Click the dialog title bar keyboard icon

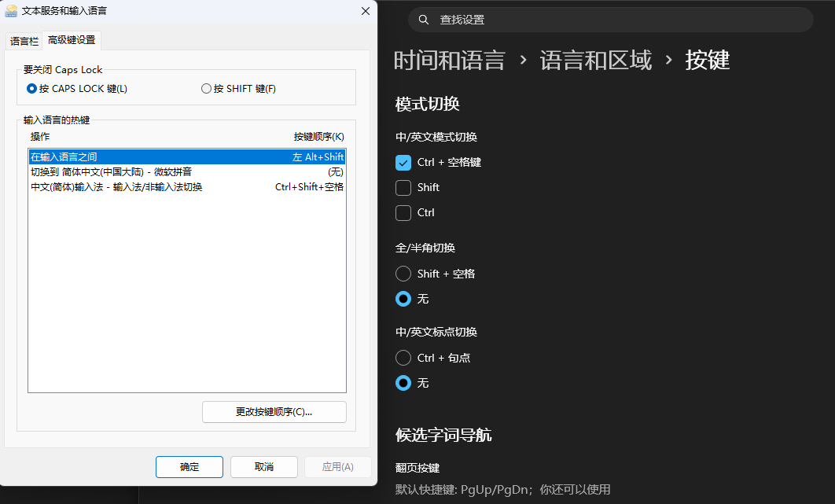click(11, 11)
